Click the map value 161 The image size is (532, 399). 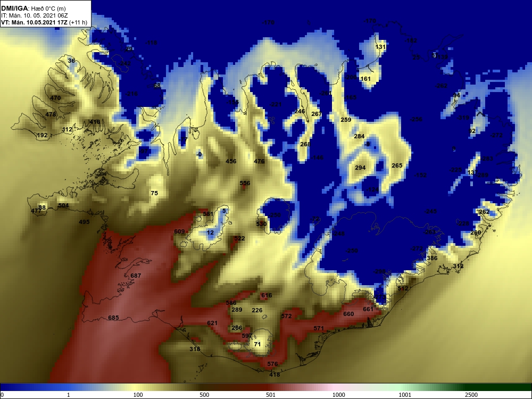(x=365, y=79)
